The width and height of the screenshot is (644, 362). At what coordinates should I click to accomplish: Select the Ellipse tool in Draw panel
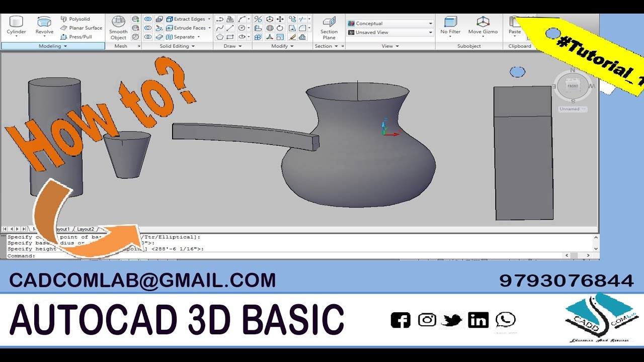[x=242, y=37]
